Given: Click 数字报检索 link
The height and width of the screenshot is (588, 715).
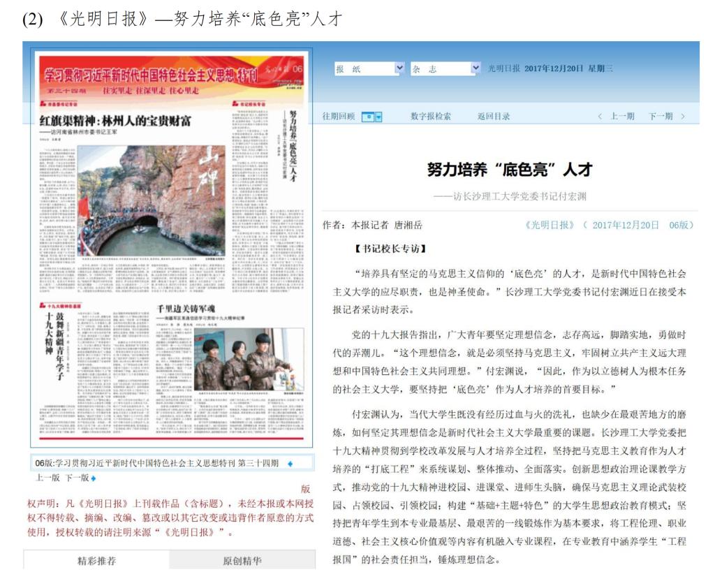Looking at the screenshot, I should click(430, 117).
